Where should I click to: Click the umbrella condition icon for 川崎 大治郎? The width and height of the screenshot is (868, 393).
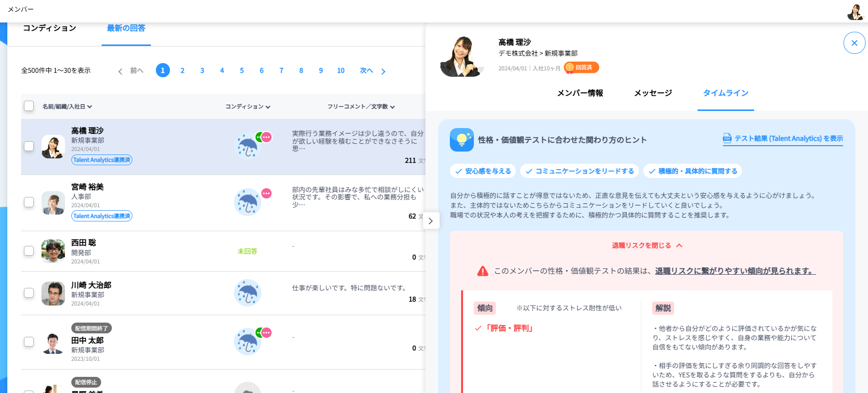(248, 293)
